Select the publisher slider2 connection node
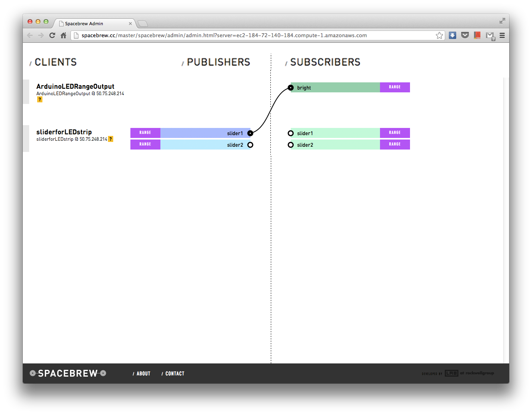This screenshot has width=532, height=415. (250, 145)
